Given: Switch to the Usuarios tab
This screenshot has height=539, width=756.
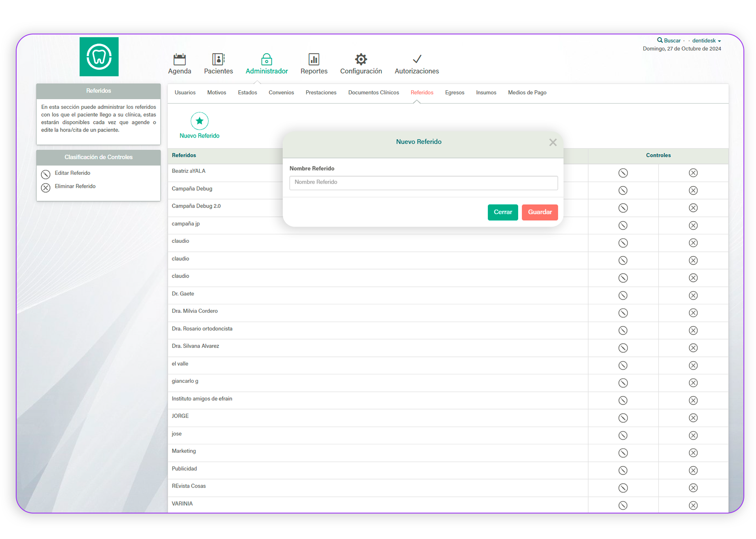Looking at the screenshot, I should (185, 93).
